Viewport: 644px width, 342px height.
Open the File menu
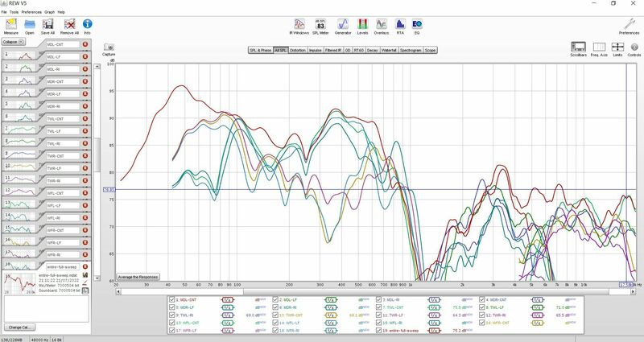point(4,12)
